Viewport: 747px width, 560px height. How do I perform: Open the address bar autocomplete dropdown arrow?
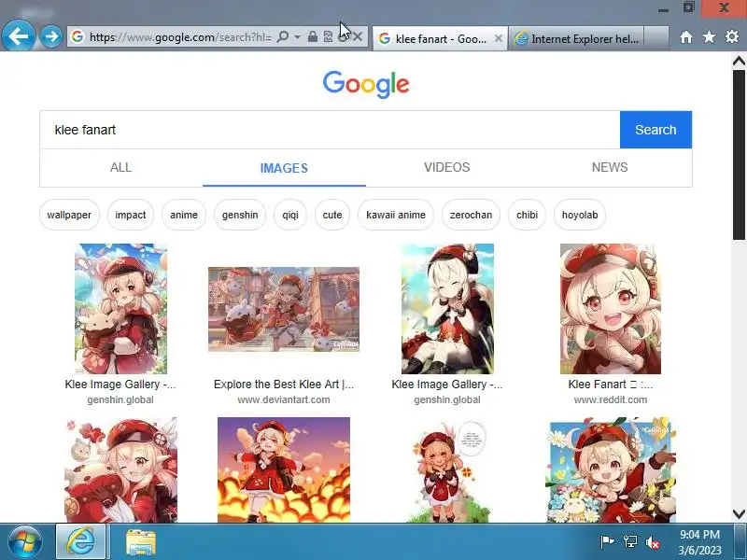[297, 36]
